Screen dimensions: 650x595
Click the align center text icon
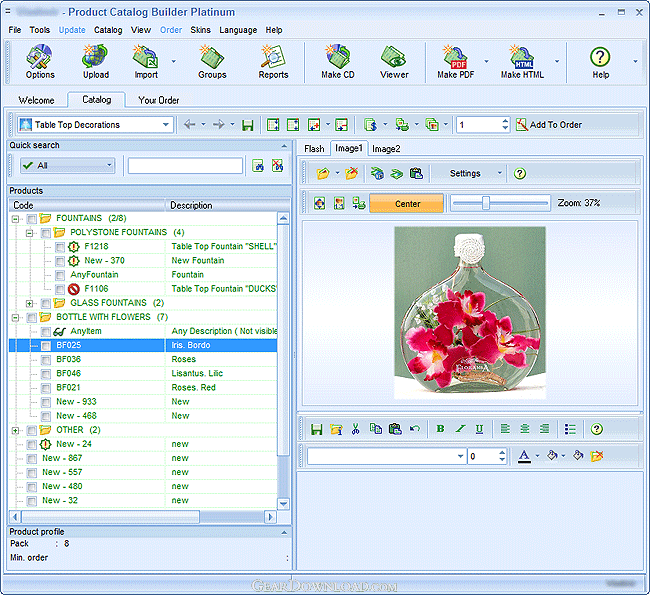(x=524, y=429)
